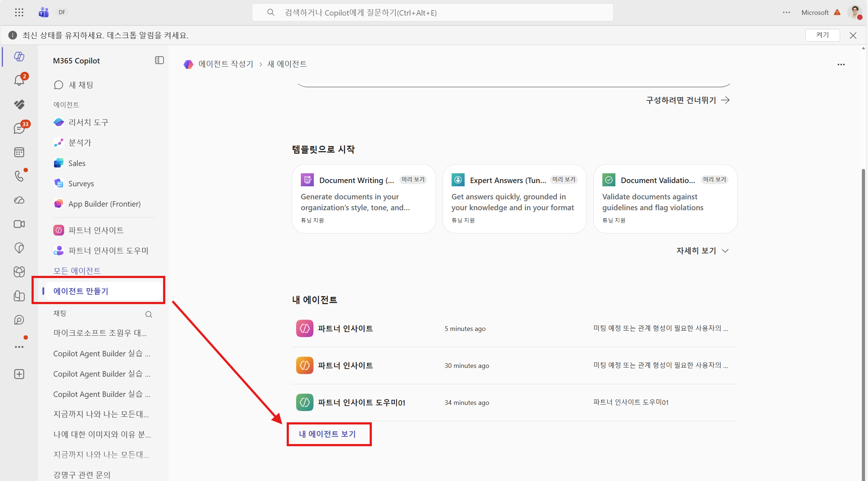Open Chat icon with 33 badge
Screen dimensions: 868x481
pyautogui.click(x=19, y=128)
